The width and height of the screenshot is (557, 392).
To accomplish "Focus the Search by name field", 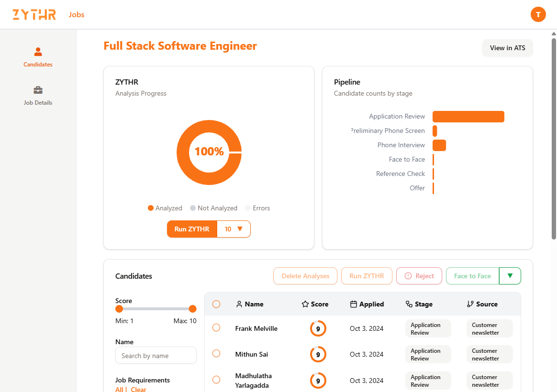I will [156, 356].
